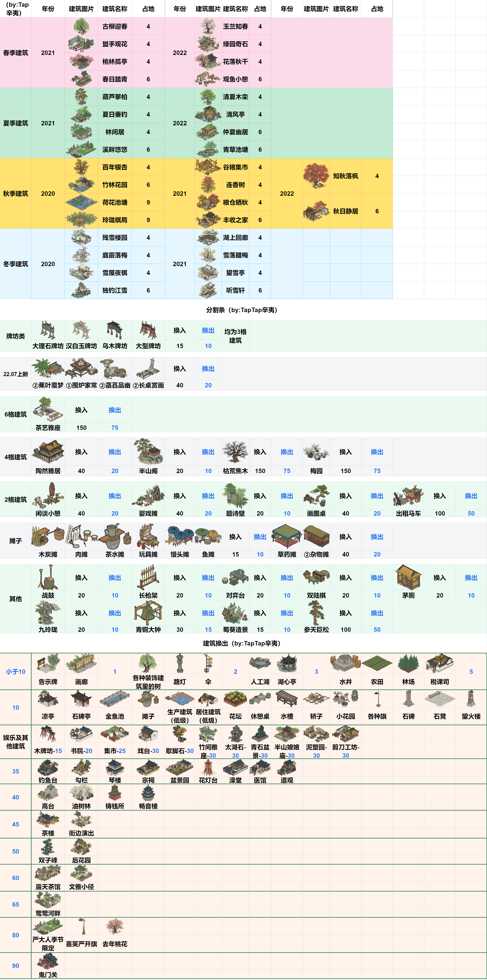Click the 知秋落枫 maple tree image
This screenshot has height=980, width=487.
click(x=316, y=176)
